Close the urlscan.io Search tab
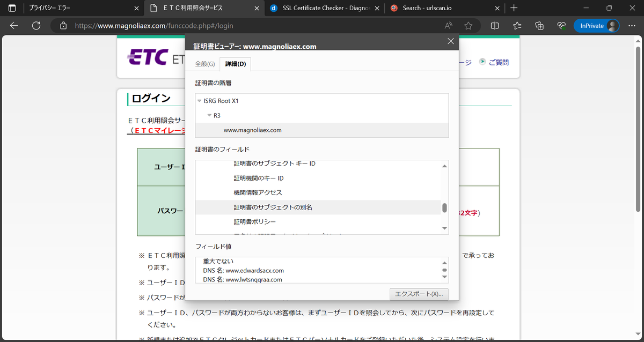The height and width of the screenshot is (342, 644). coord(496,8)
